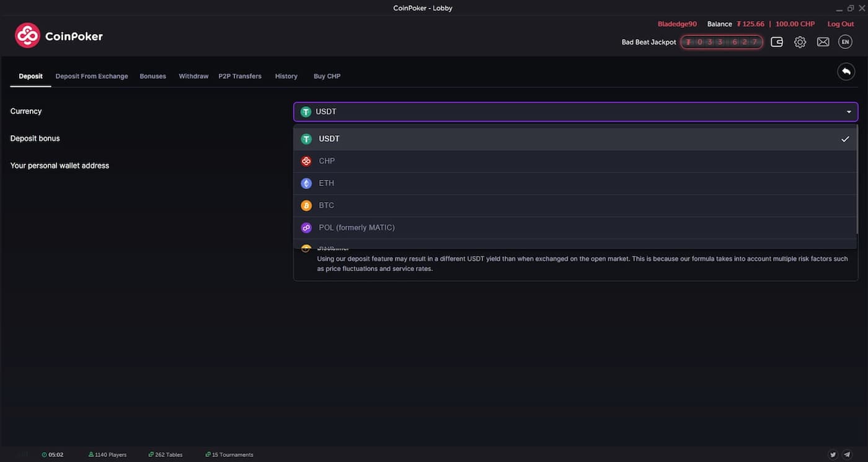The width and height of the screenshot is (868, 462).
Task: Open the Withdraw tab
Action: coord(193,76)
